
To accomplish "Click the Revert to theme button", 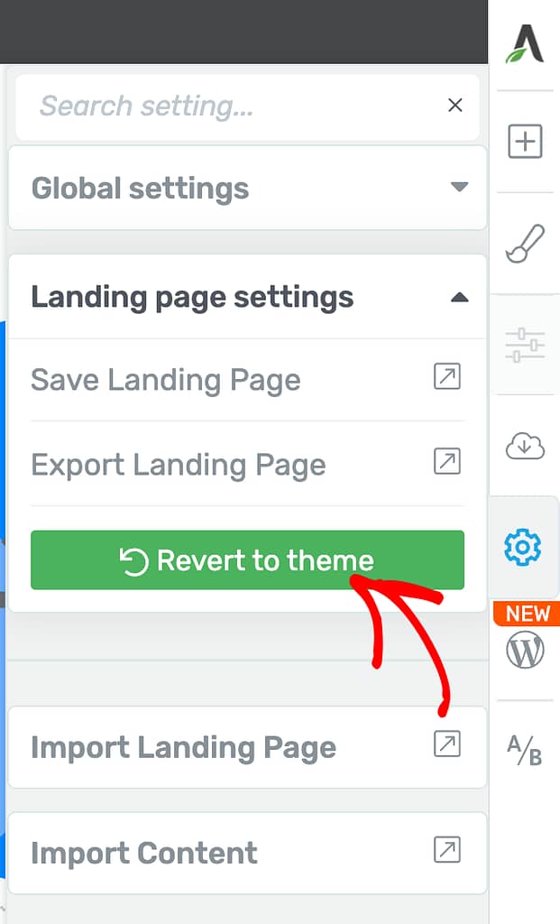I will [247, 559].
